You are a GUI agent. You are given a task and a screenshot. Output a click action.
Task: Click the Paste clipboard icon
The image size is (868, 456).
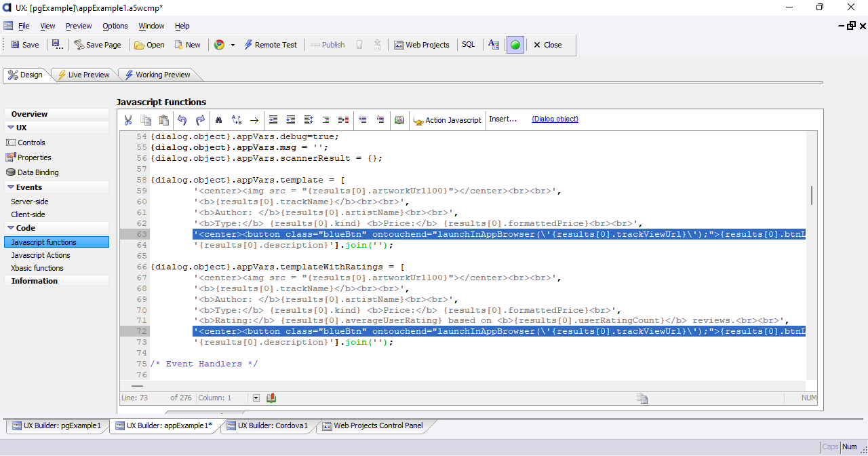pos(163,119)
